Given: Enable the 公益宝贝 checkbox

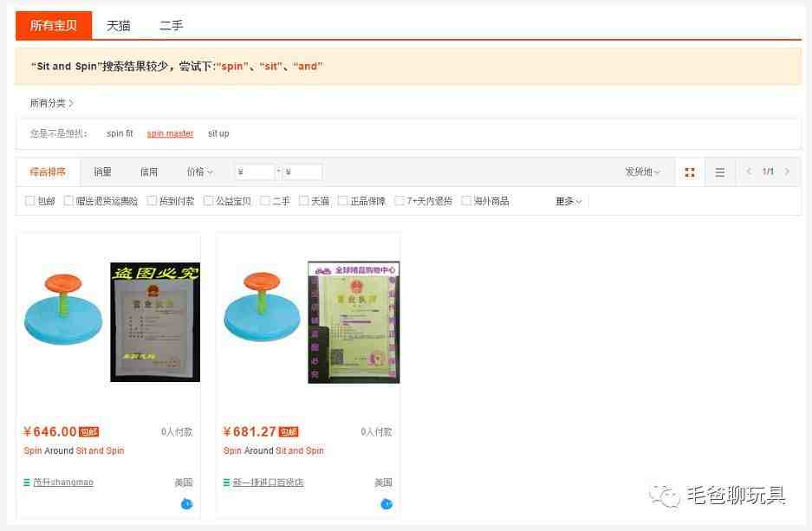Looking at the screenshot, I should [x=209, y=201].
